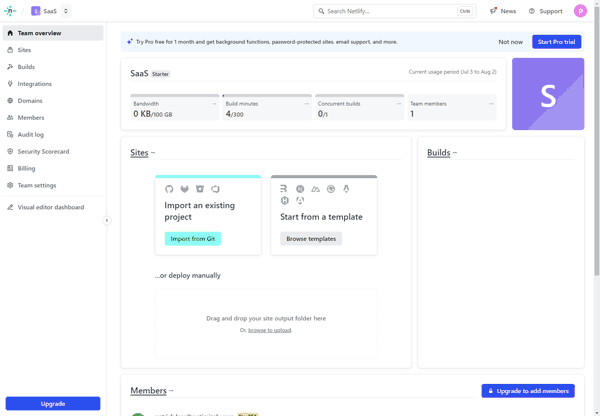Image resolution: width=600 pixels, height=416 pixels.
Task: Click the Hugo hexagon H template icon
Action: click(285, 200)
